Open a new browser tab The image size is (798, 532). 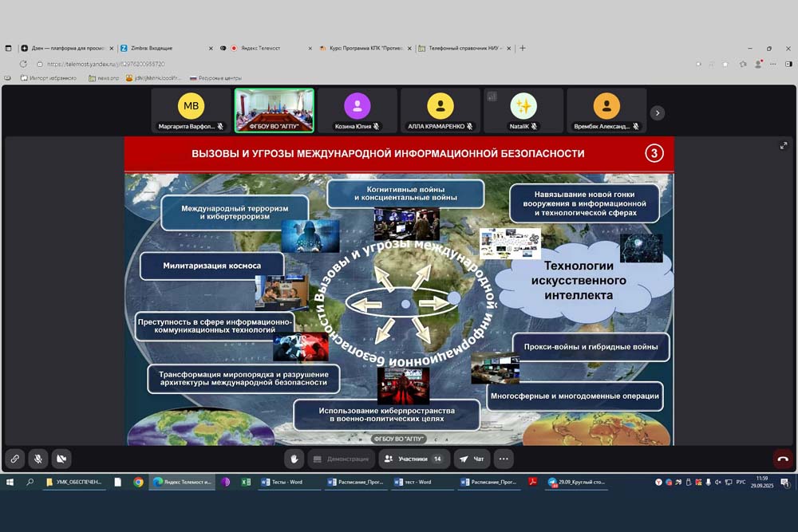(x=523, y=48)
